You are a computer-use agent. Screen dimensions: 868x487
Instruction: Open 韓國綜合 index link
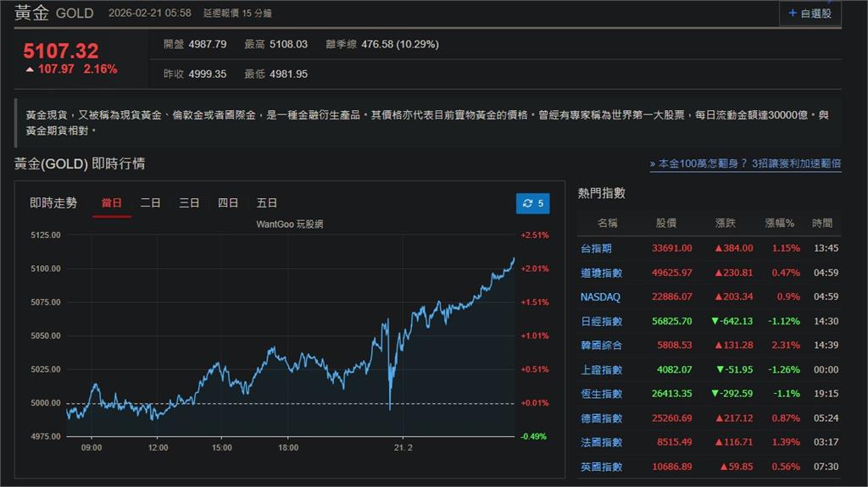point(601,346)
